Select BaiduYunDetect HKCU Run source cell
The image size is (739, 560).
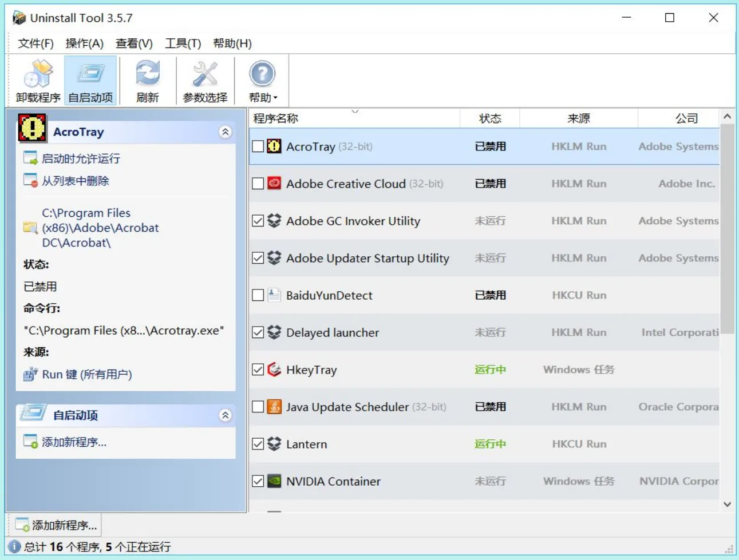point(579,295)
